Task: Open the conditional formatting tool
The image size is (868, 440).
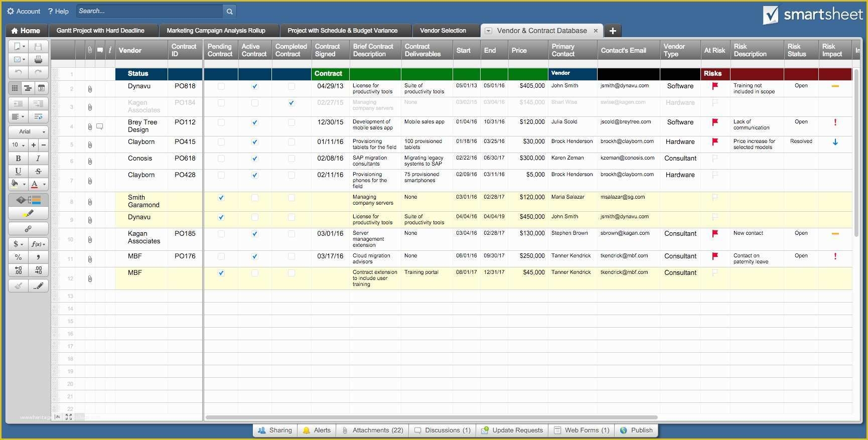Action: coord(28,200)
